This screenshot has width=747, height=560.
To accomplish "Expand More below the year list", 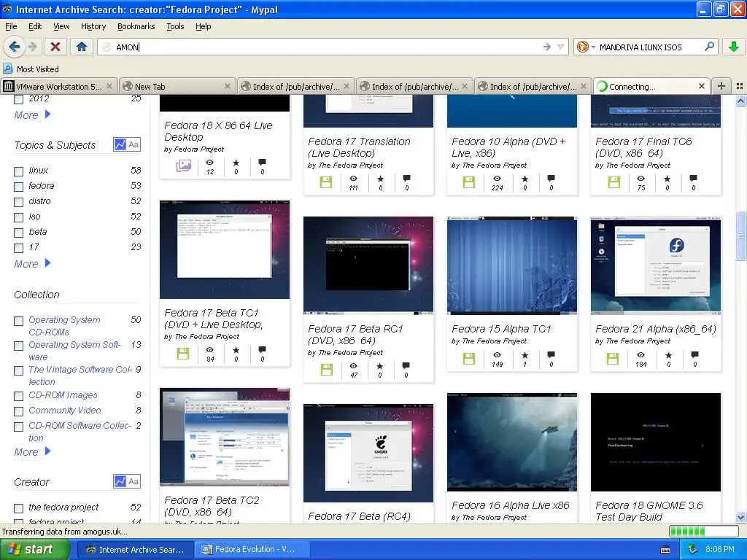I will 32,114.
